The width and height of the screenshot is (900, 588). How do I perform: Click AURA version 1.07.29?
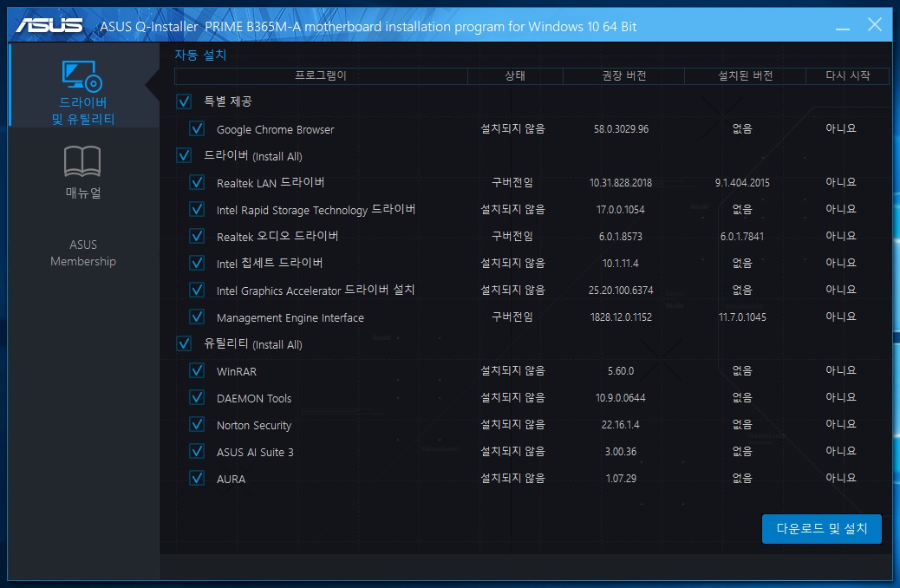tap(621, 479)
